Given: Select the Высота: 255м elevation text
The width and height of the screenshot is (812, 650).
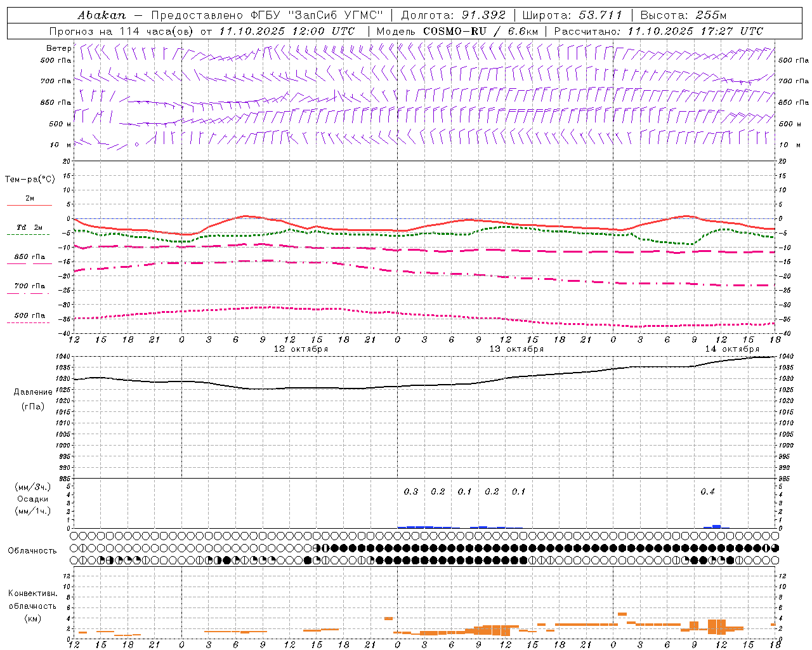Looking at the screenshot, I should click(683, 15).
